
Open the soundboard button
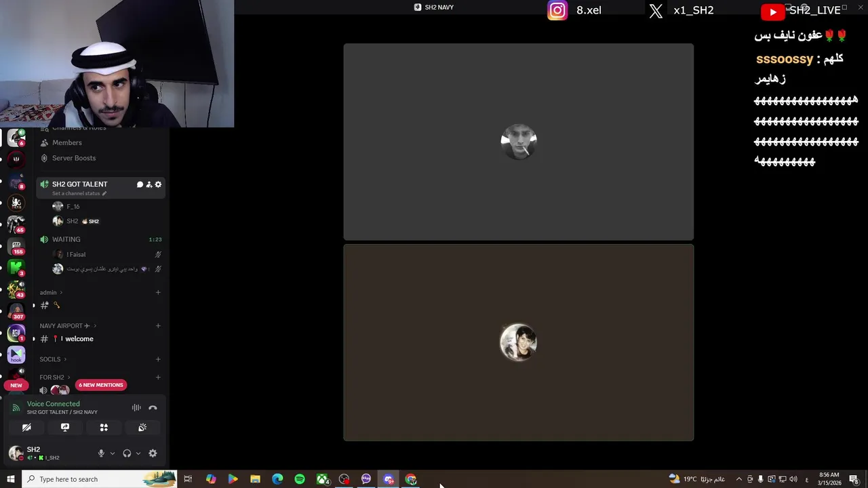[142, 428]
